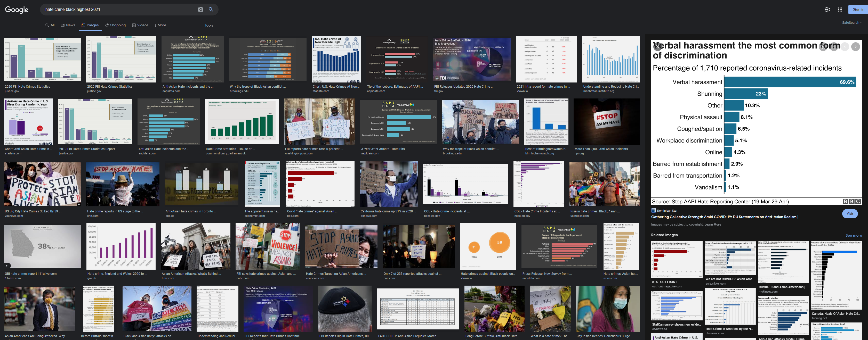Open 2019 FBI Hate Crimes Statistics Report thumbnail
Screen dimensions: 868x340
pyautogui.click(x=95, y=122)
